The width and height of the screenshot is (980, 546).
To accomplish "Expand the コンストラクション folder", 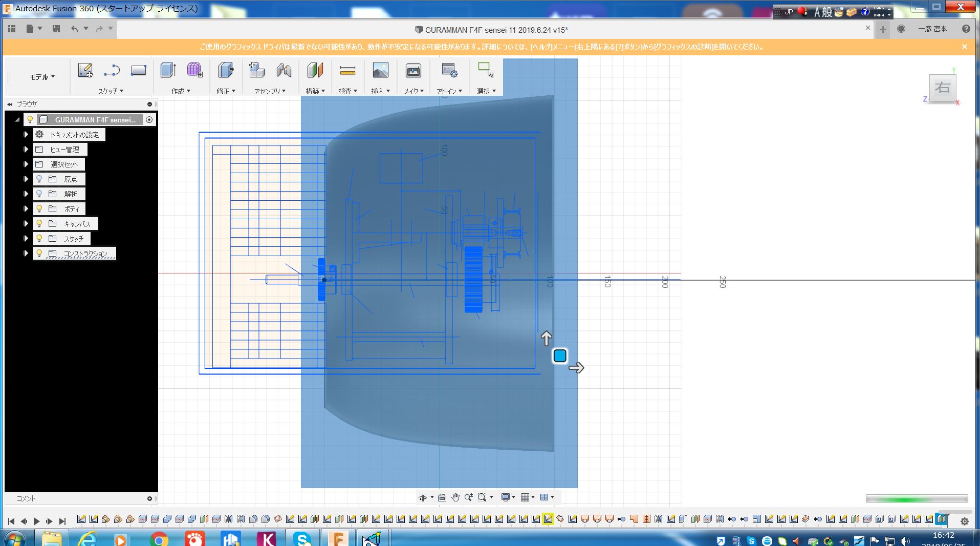I will tap(26, 253).
